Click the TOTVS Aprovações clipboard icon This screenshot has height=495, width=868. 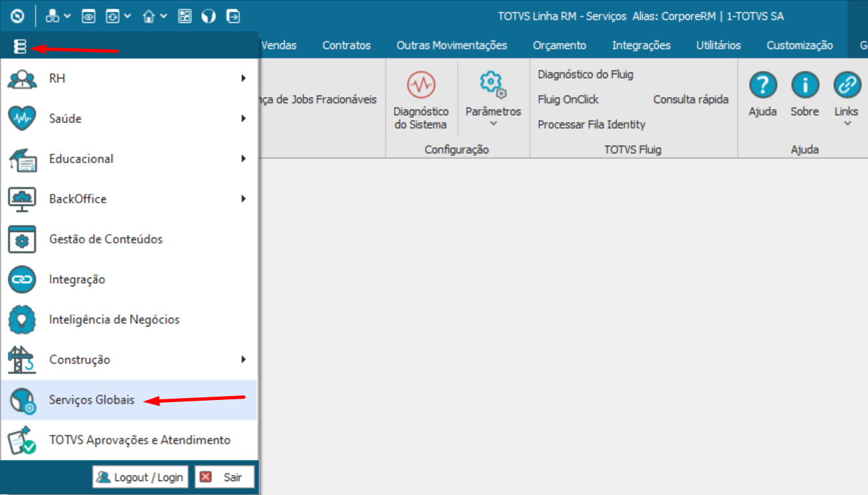pos(22,440)
